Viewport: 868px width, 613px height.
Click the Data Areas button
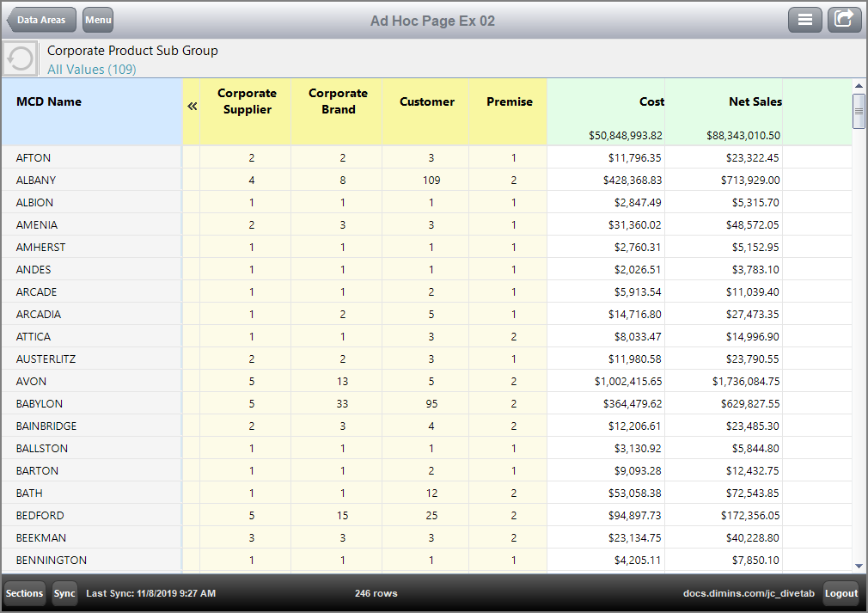tap(40, 19)
